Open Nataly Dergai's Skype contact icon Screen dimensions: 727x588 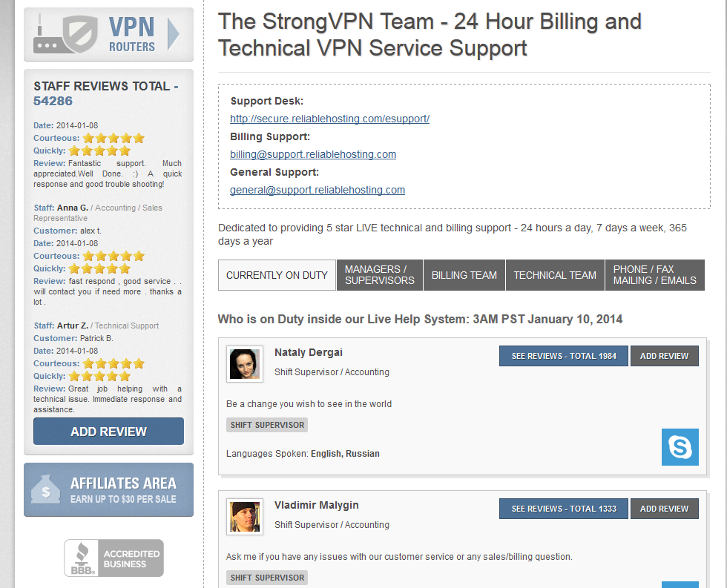click(x=680, y=447)
